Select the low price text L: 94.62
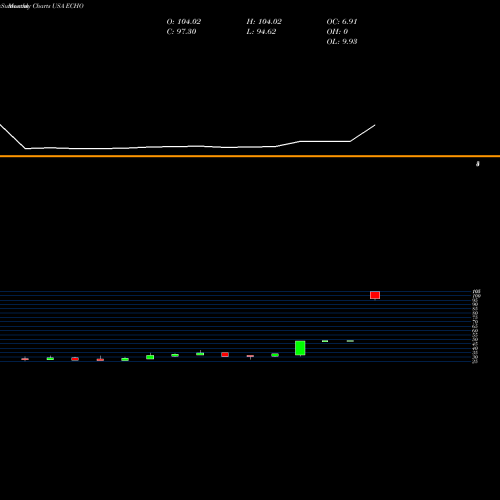Screen dimensions: 500x500 tap(261, 32)
